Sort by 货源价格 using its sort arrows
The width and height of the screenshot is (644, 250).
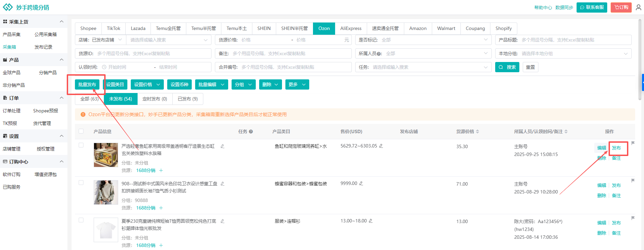tap(477, 131)
